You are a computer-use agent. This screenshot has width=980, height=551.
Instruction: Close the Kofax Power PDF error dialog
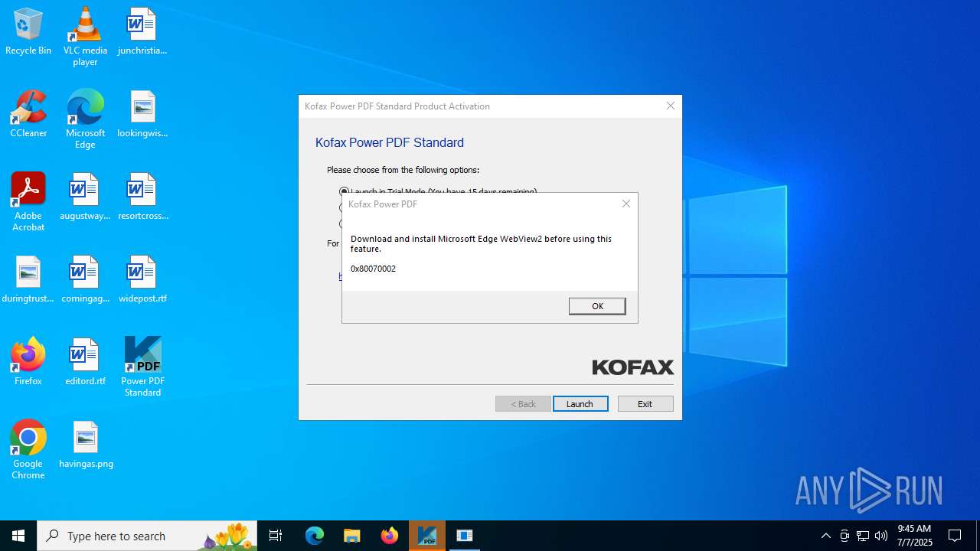[x=626, y=204]
